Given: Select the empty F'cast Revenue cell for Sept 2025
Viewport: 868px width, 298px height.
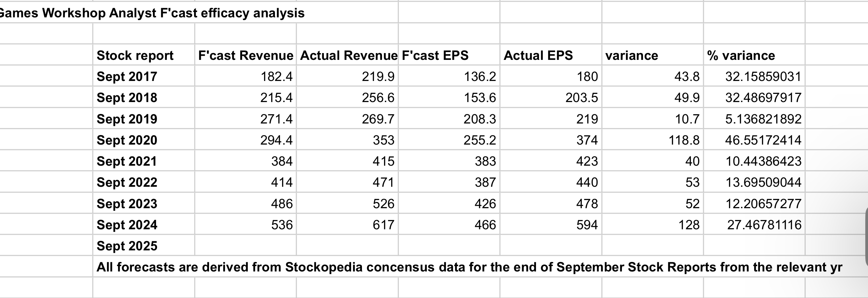Looking at the screenshot, I should point(245,246).
